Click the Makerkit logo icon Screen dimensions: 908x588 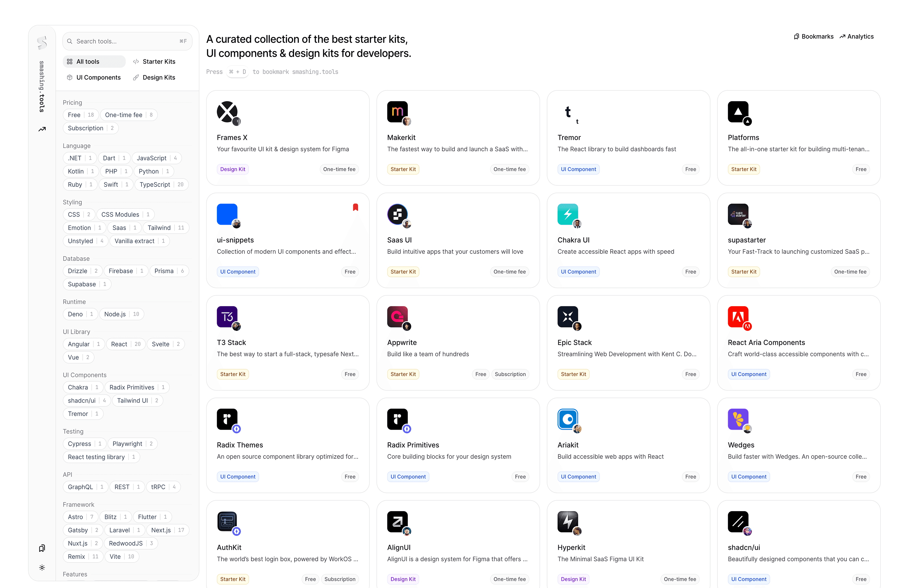point(397,112)
